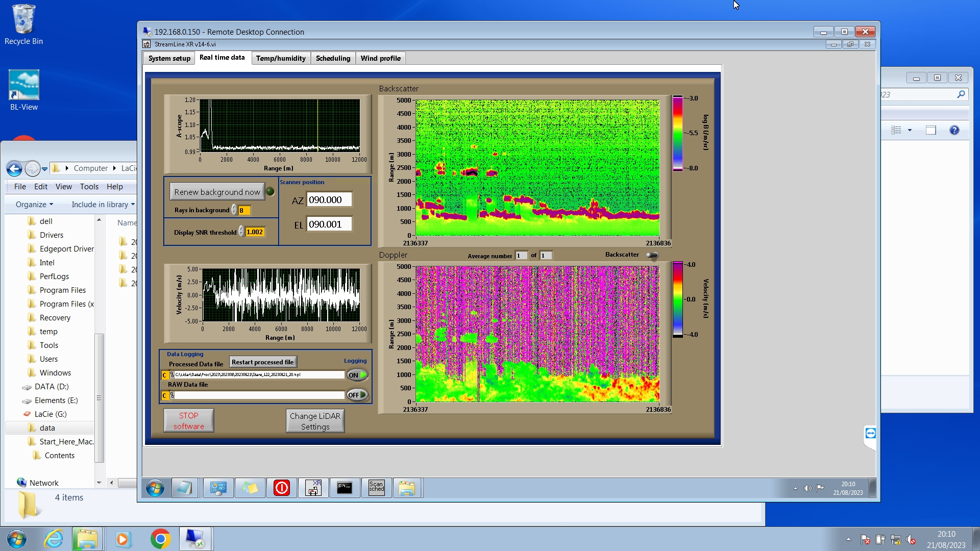Viewport: 980px width, 551px height.
Task: Switch to the Wind profile tab
Action: point(380,58)
